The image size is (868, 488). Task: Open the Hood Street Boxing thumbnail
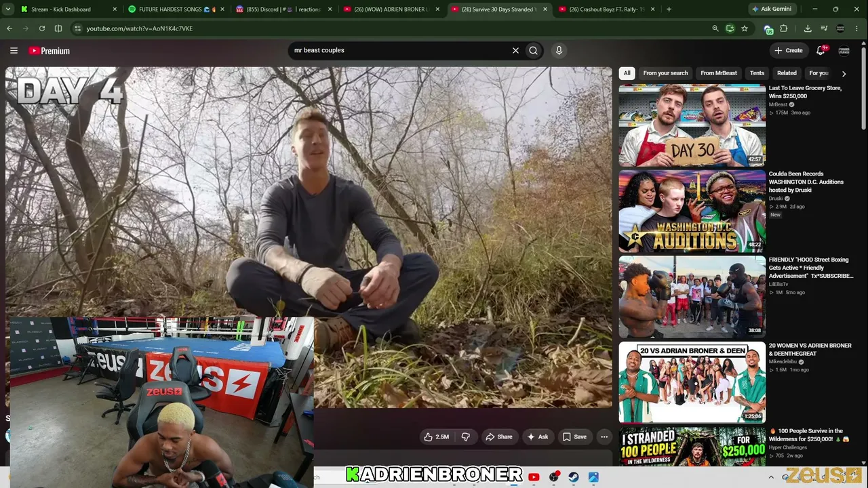[692, 297]
